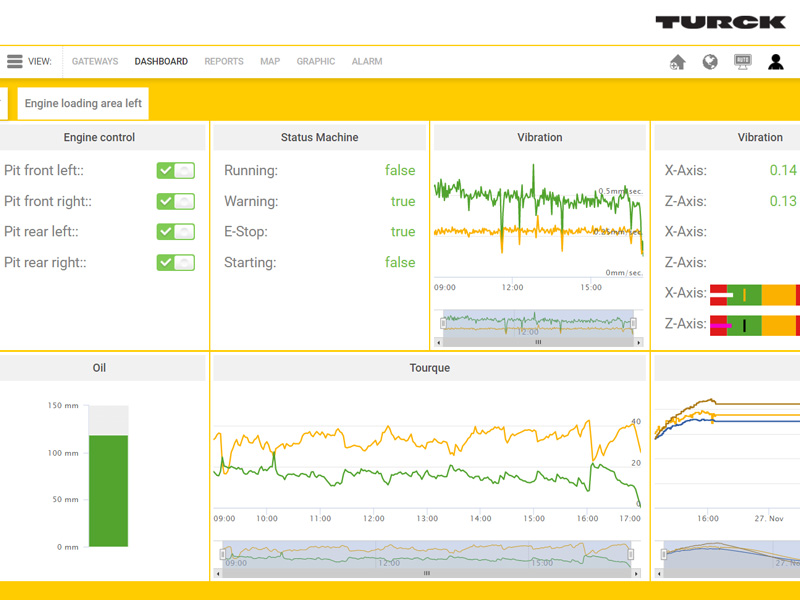Click the Tourque chart left scroll arrow
Viewport: 800px width, 600px height.
point(219,574)
